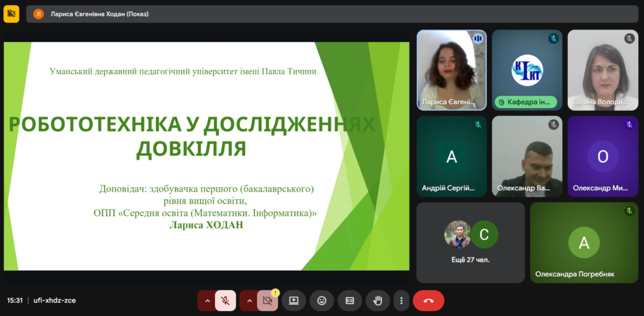The image size is (644, 316).
Task: Select Лариса Євгенівна's video tile
Action: pyautogui.click(x=452, y=69)
